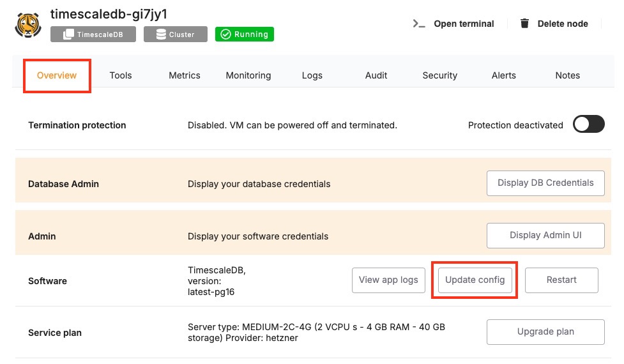Click the green Running status badge
Viewport: 624px width, 364px height.
245,34
